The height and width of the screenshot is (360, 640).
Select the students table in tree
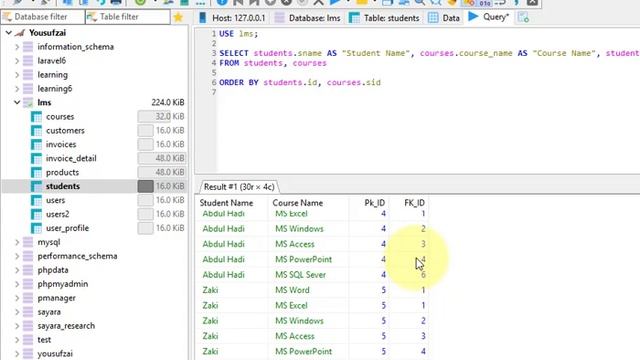(x=62, y=186)
